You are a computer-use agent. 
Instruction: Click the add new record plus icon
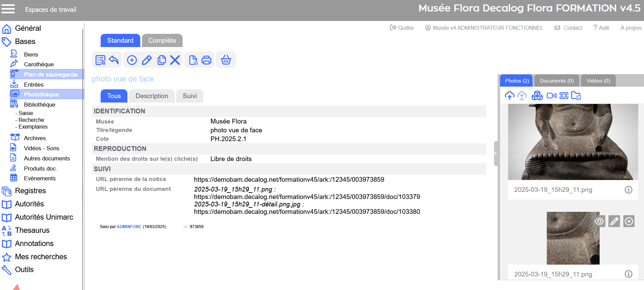132,60
